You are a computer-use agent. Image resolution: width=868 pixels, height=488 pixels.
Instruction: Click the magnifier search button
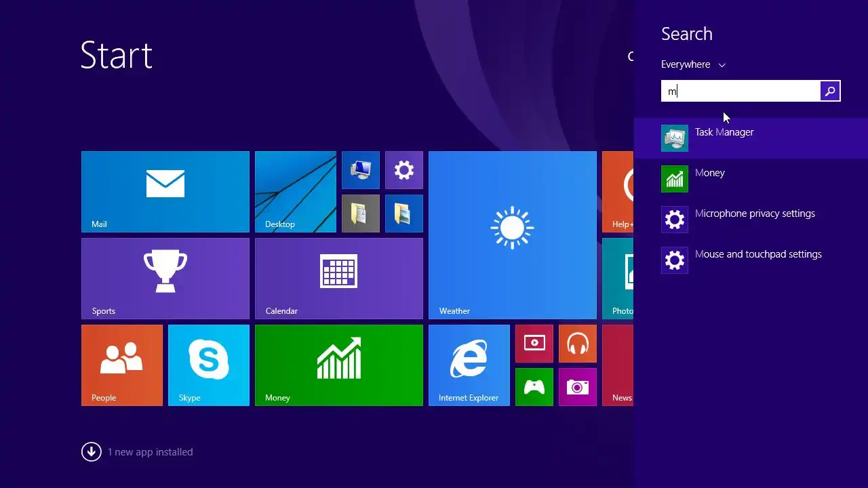(x=830, y=91)
